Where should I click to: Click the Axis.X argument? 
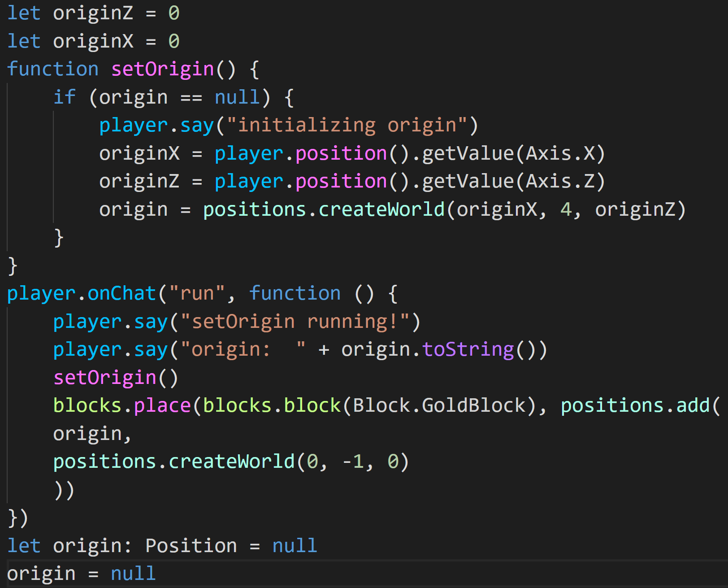(561, 152)
